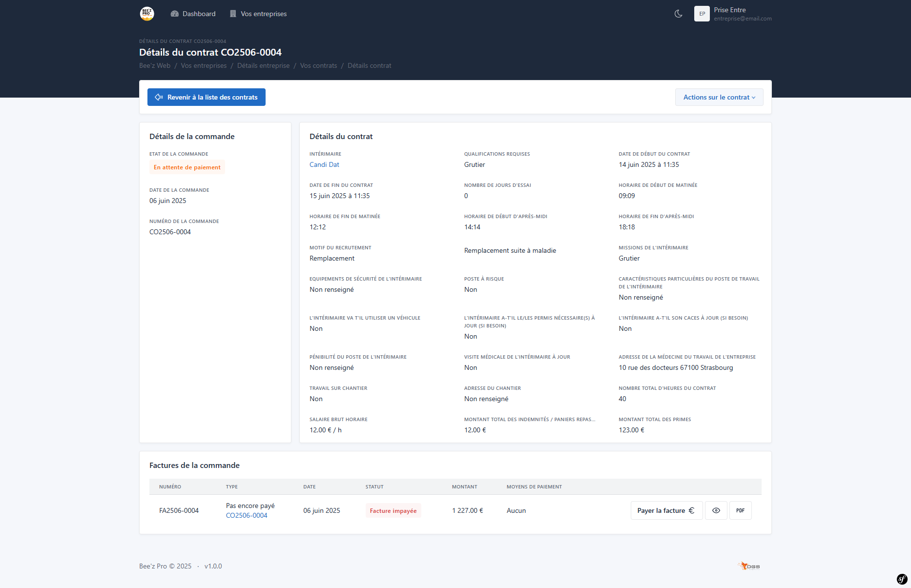This screenshot has width=911, height=588.
Task: Click the amount 1 227.00 €
Action: tap(467, 510)
